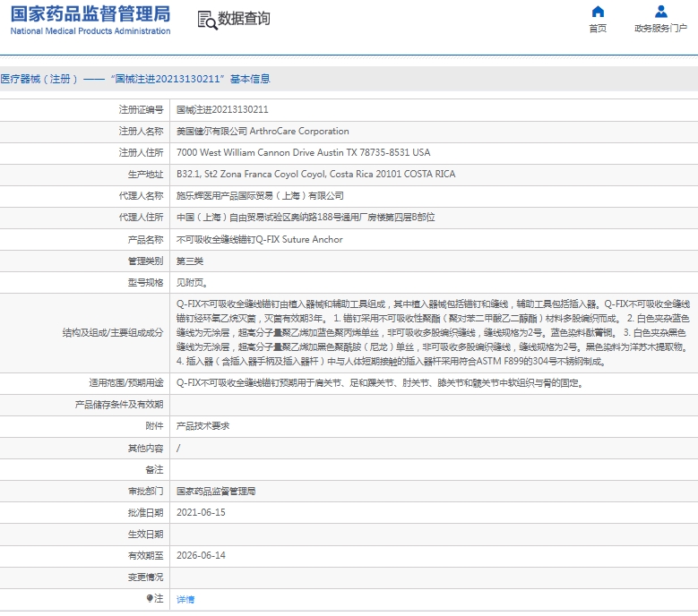Click the bulb icon beside 注
The width and height of the screenshot is (698, 616).
pyautogui.click(x=150, y=598)
